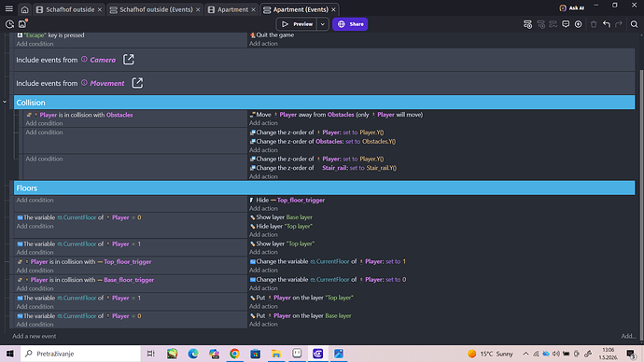Edit the Player collision with Obstacles condition
The height and width of the screenshot is (362, 644).
(x=79, y=115)
